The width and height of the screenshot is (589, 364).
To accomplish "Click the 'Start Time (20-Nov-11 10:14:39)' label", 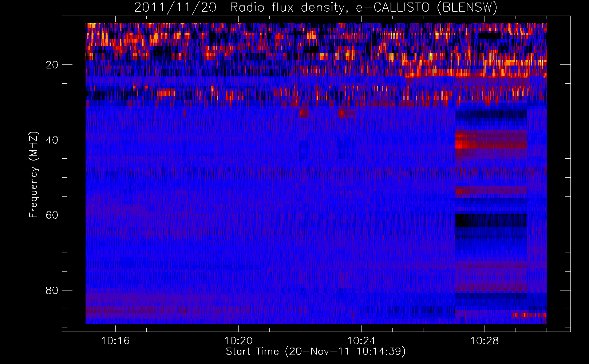I will tap(316, 352).
